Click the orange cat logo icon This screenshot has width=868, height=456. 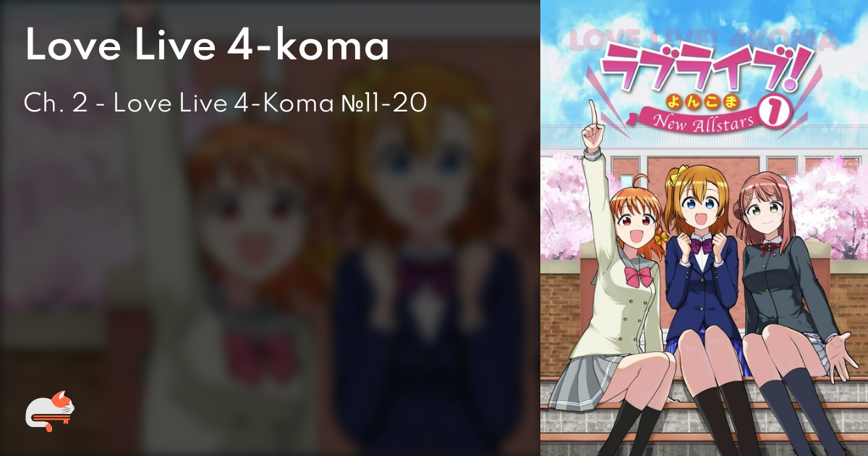click(51, 412)
